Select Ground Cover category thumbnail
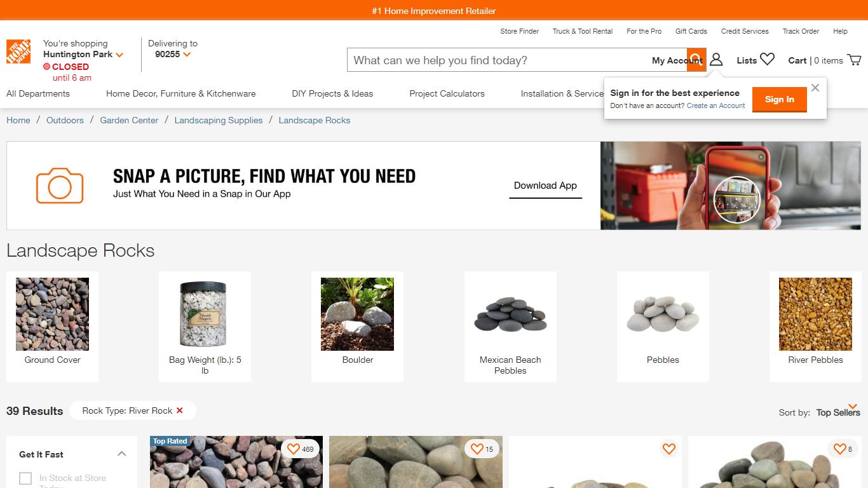 [x=53, y=327]
